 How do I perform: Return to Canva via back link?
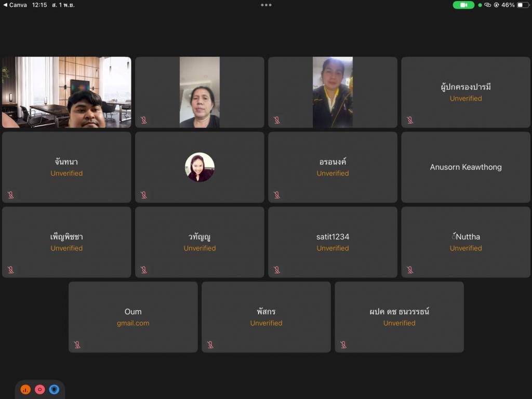tap(15, 5)
